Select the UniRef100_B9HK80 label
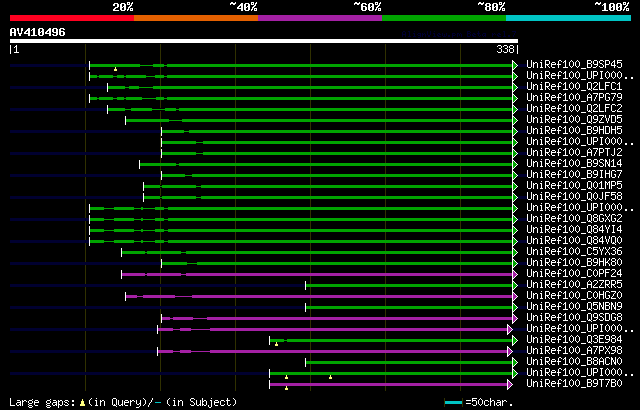This screenshot has height=410, width=640. 574,263
